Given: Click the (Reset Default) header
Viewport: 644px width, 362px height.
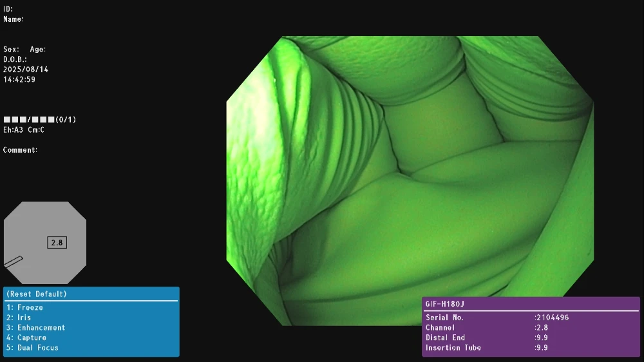Looking at the screenshot, I should coord(37,294).
